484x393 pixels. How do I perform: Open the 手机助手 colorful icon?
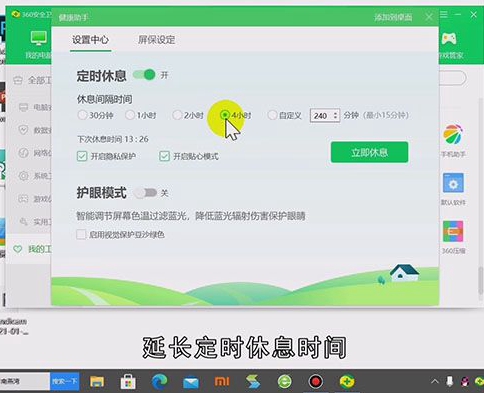click(x=453, y=134)
